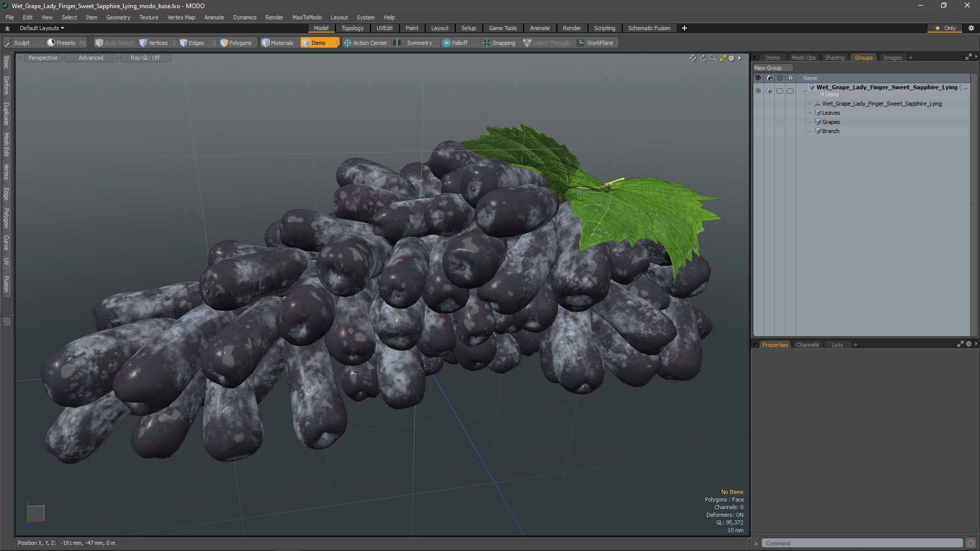Click the Properties panel gear icon
This screenshot has height=551, width=980.
click(969, 344)
